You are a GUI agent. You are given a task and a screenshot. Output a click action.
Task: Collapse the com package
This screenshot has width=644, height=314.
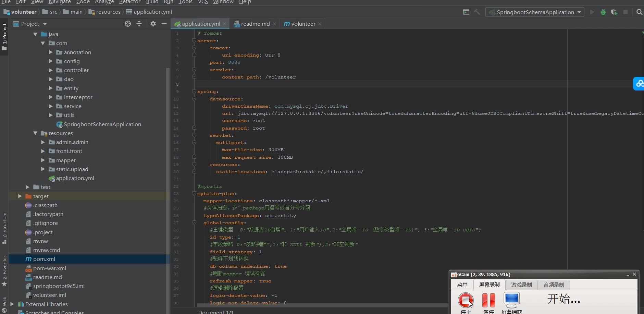coord(43,43)
